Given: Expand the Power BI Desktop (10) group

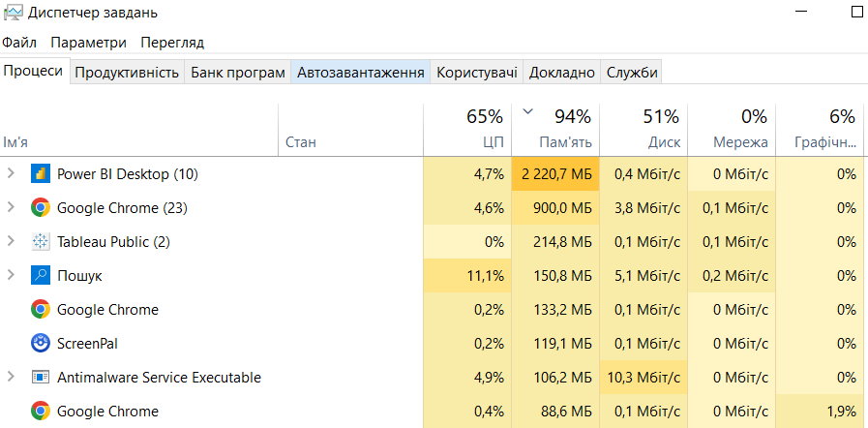Looking at the screenshot, I should tap(11, 174).
